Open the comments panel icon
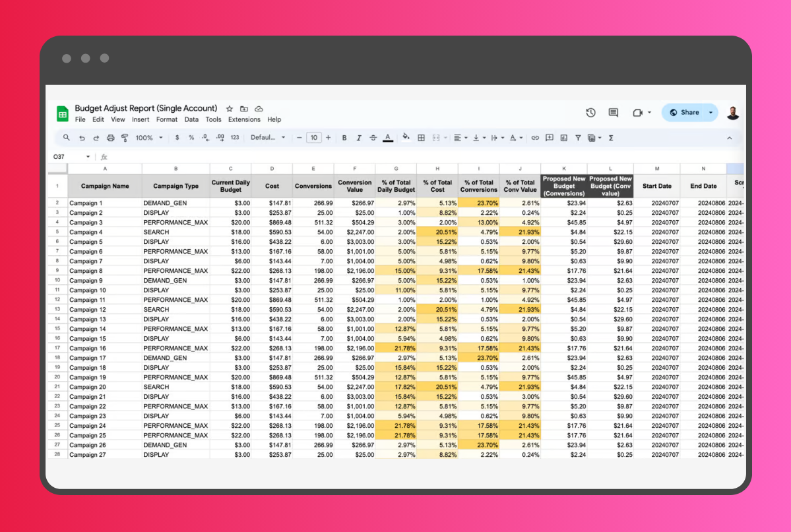The width and height of the screenshot is (791, 532). coord(613,113)
